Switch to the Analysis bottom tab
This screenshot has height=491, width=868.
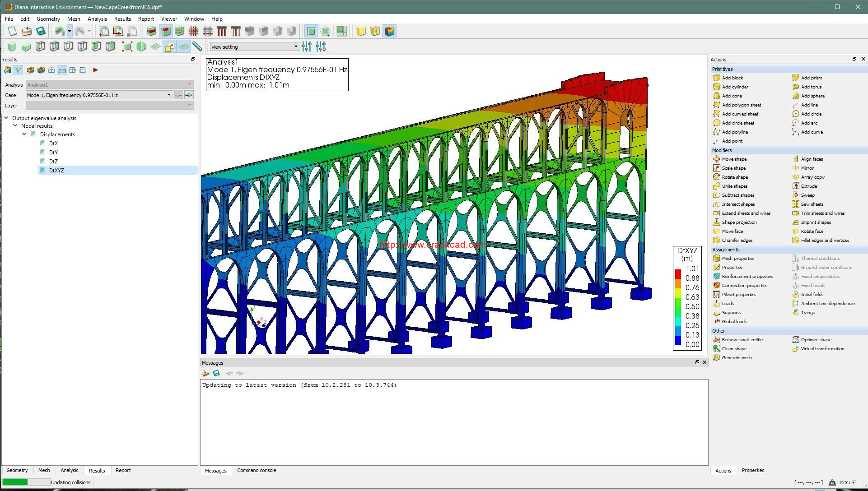click(70, 470)
